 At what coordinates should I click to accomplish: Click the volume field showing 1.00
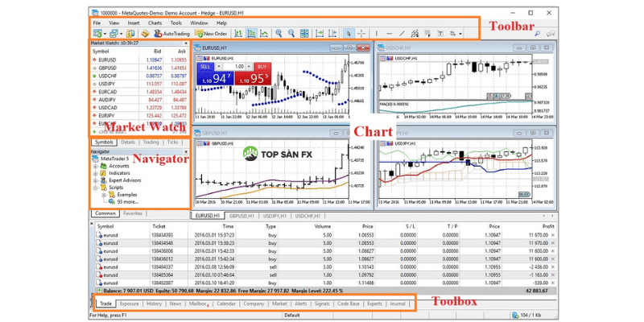point(234,66)
